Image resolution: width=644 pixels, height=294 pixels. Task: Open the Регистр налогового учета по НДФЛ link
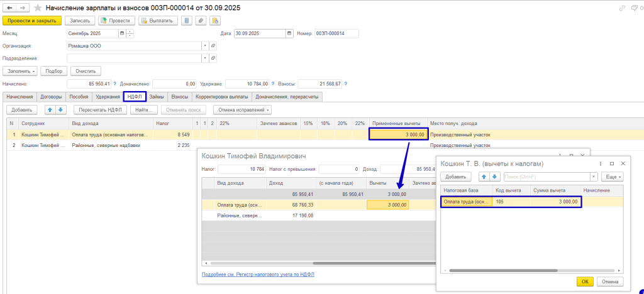click(x=258, y=275)
